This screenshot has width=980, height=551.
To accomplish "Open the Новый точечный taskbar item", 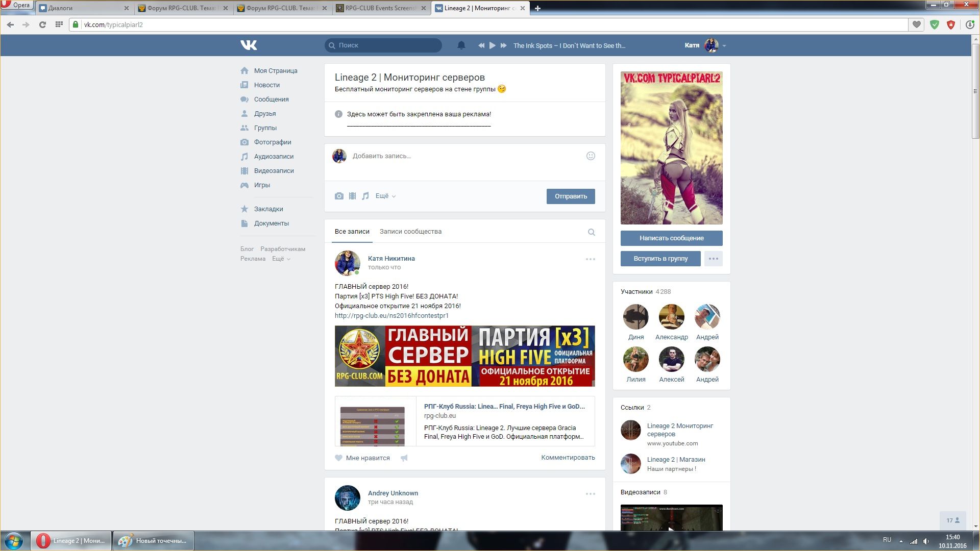I will point(153,541).
